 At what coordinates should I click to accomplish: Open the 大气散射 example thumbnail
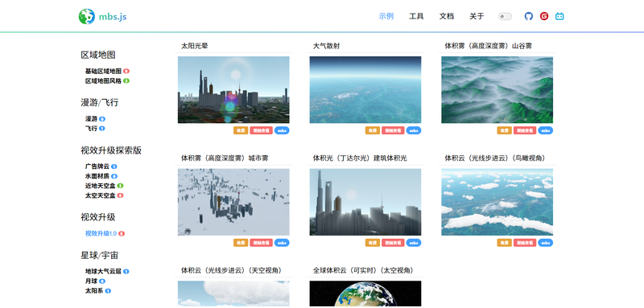pos(365,90)
